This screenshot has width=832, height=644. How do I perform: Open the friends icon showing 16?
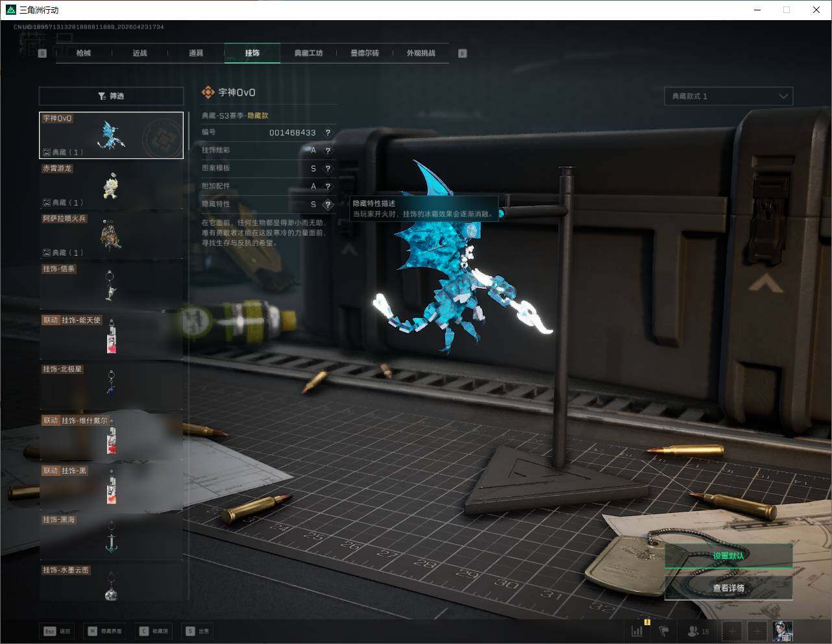(x=698, y=631)
